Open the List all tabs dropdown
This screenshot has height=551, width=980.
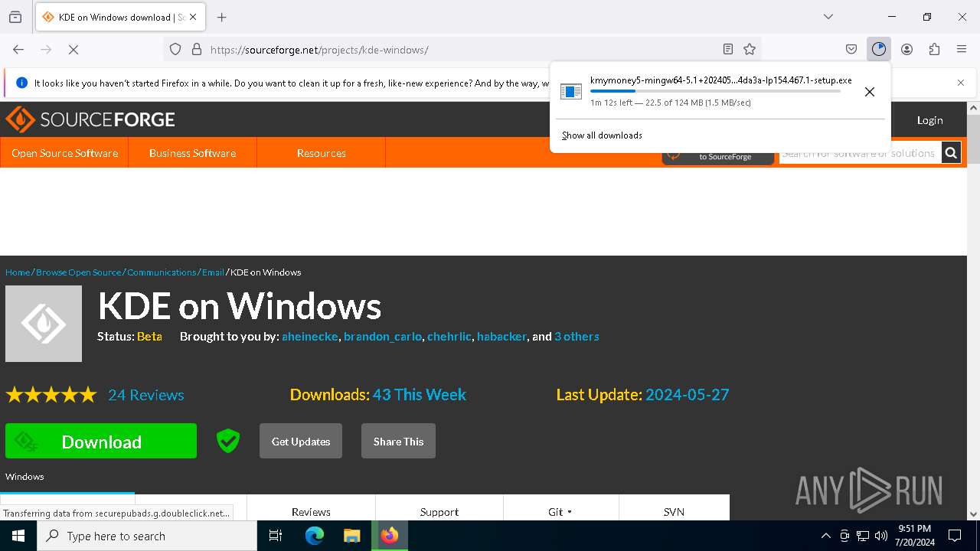(x=828, y=17)
